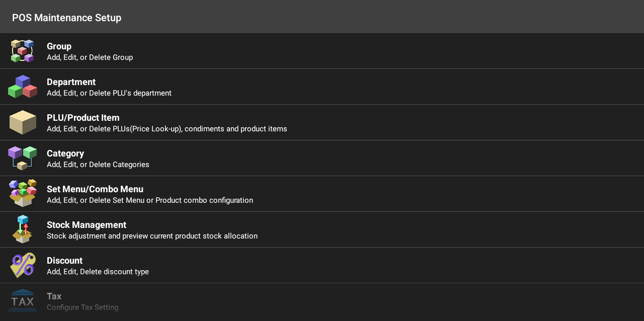Click the Discount percent tag icon

click(23, 265)
